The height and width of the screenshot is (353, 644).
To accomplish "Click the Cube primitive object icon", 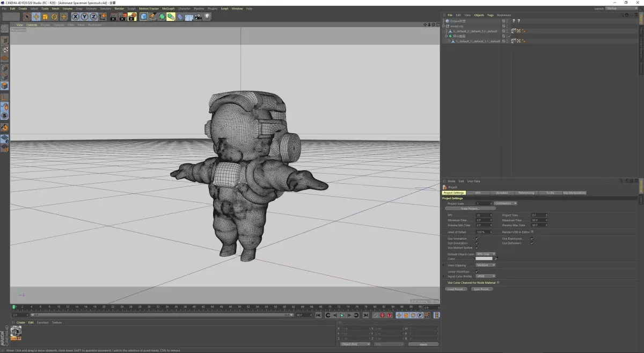I will [144, 17].
